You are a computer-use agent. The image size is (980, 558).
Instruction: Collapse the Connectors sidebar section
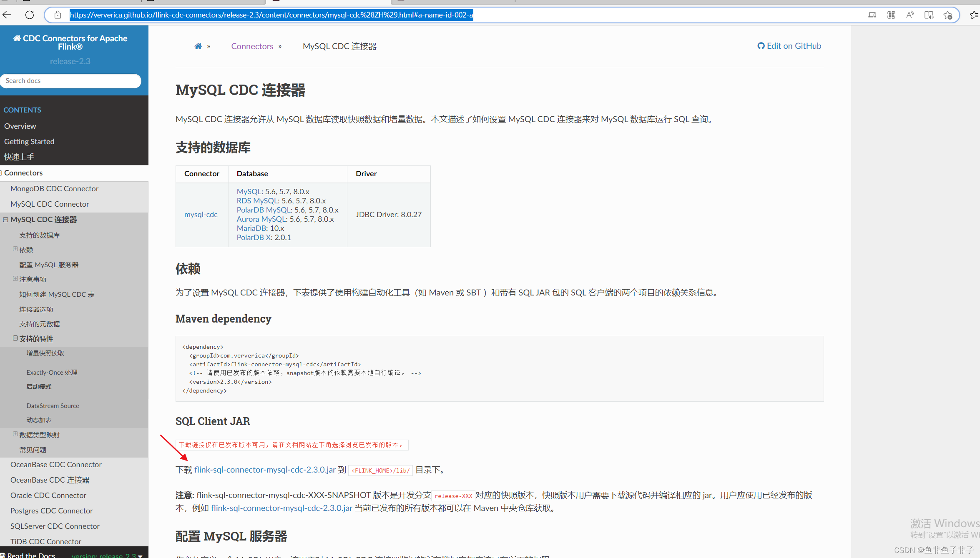click(1, 173)
